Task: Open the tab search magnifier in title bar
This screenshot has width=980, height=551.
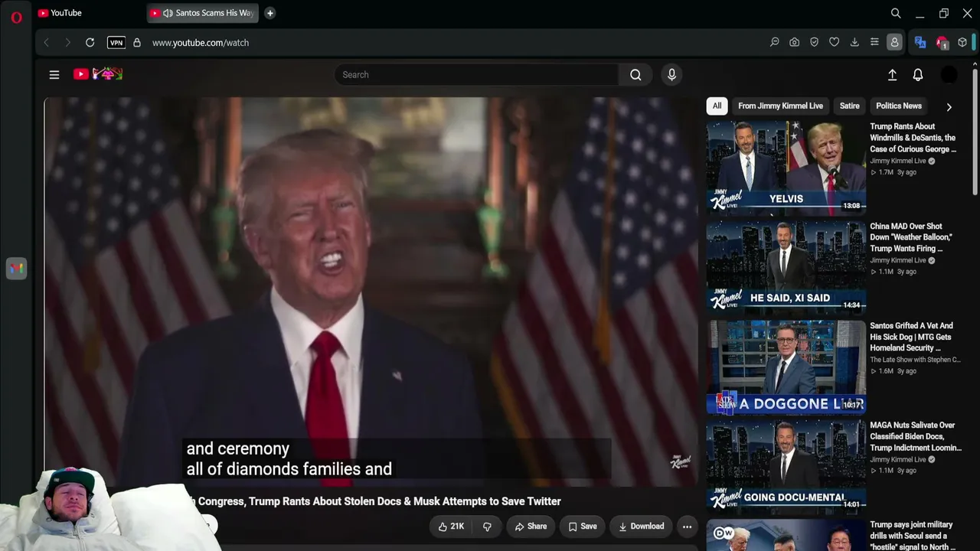Action: coord(896,13)
